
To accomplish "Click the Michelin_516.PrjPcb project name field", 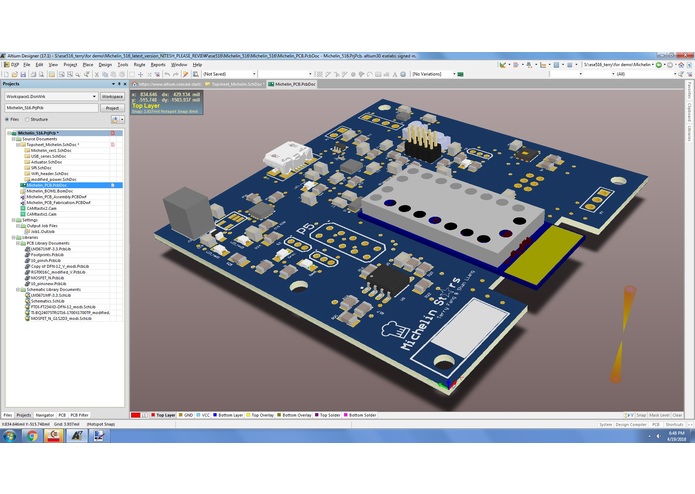I will (51, 108).
